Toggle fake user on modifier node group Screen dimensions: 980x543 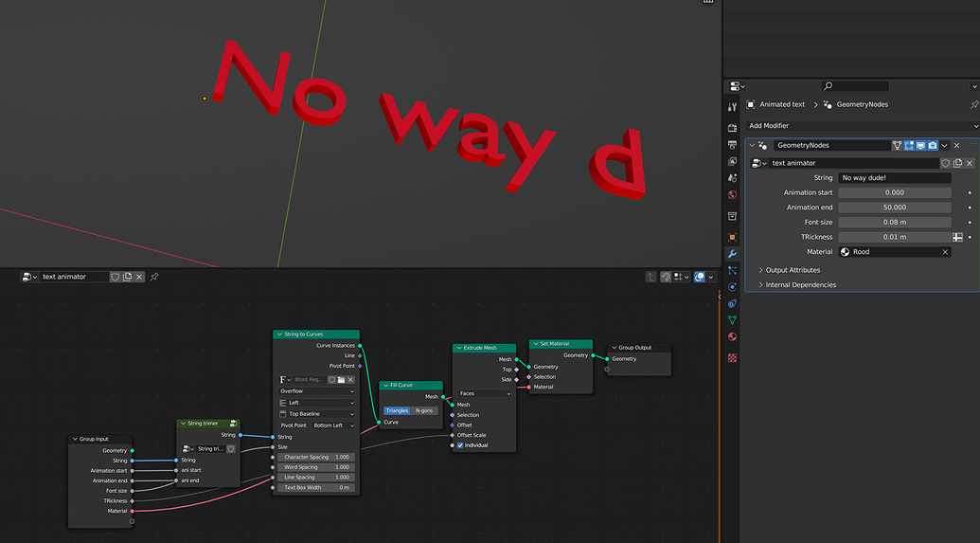[x=946, y=163]
